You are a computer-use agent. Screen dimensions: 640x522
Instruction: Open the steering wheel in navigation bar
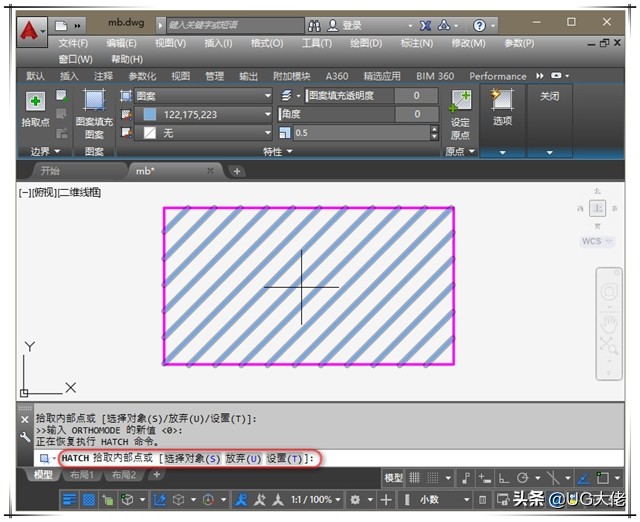coord(608,293)
